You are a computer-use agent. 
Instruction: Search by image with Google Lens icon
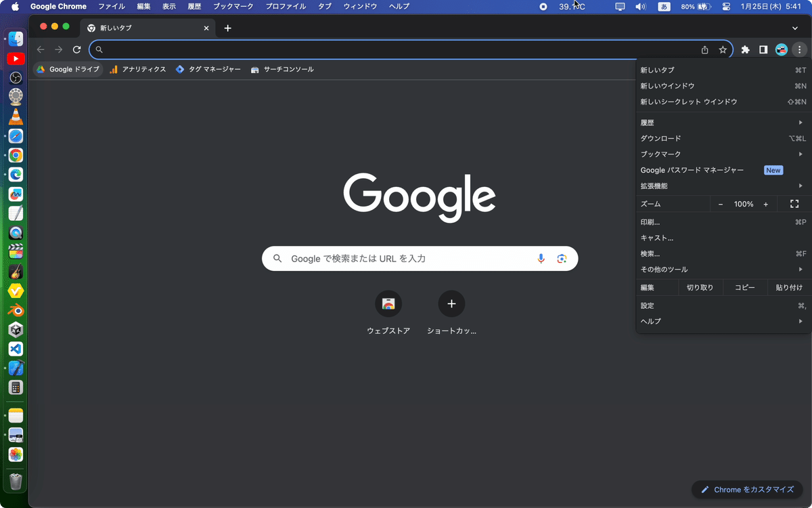(562, 258)
